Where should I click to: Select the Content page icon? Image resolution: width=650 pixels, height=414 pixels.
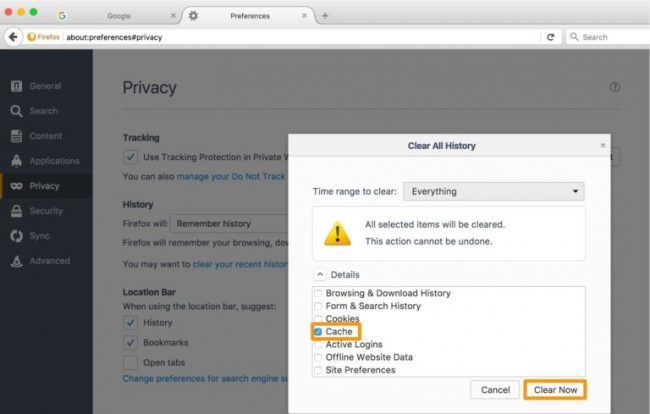click(16, 136)
